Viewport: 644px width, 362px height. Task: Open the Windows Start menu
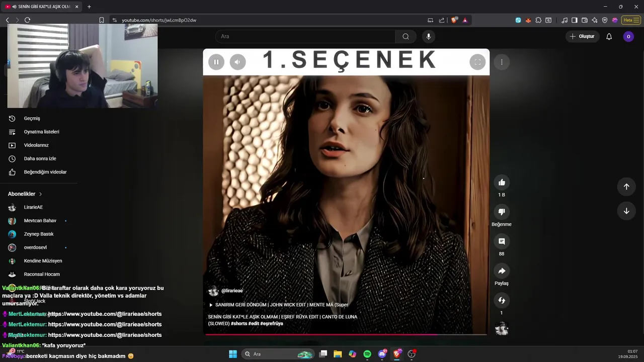[233, 354]
